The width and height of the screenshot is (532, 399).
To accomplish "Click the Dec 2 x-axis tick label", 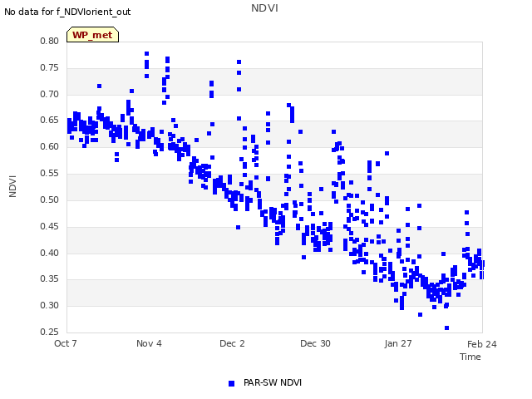I will coord(232,343).
